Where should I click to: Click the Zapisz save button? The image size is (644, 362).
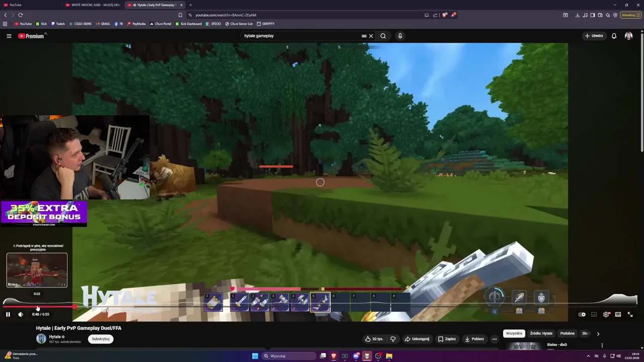[447, 339]
